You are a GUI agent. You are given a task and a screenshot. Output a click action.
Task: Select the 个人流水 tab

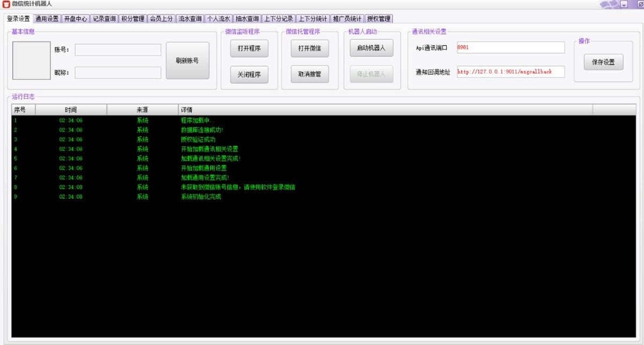[x=218, y=19]
